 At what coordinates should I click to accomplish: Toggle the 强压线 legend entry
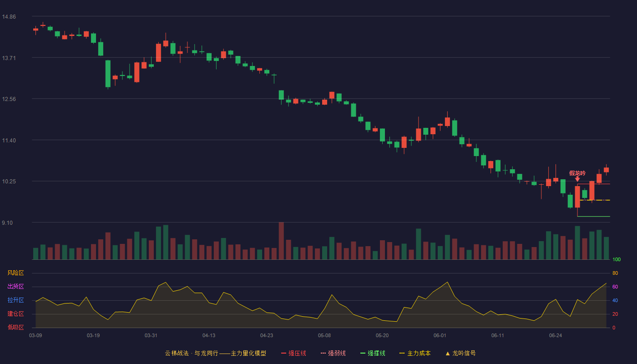(293, 353)
